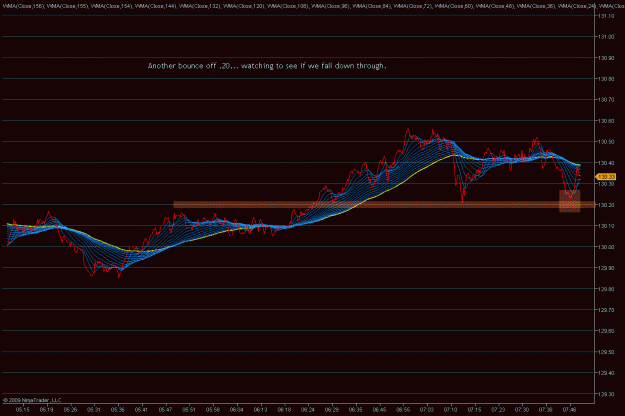Screen dimensions: 625x416
Task: Click the 07:30 time axis label
Action: 522,410
